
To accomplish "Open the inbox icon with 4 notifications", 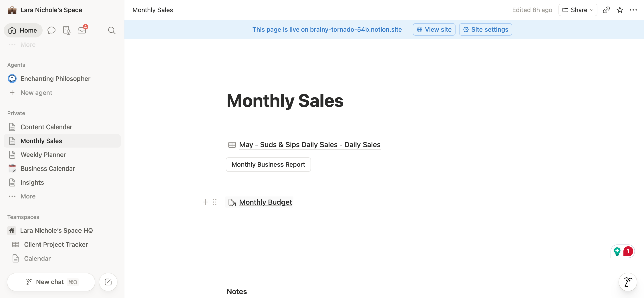I will (82, 30).
